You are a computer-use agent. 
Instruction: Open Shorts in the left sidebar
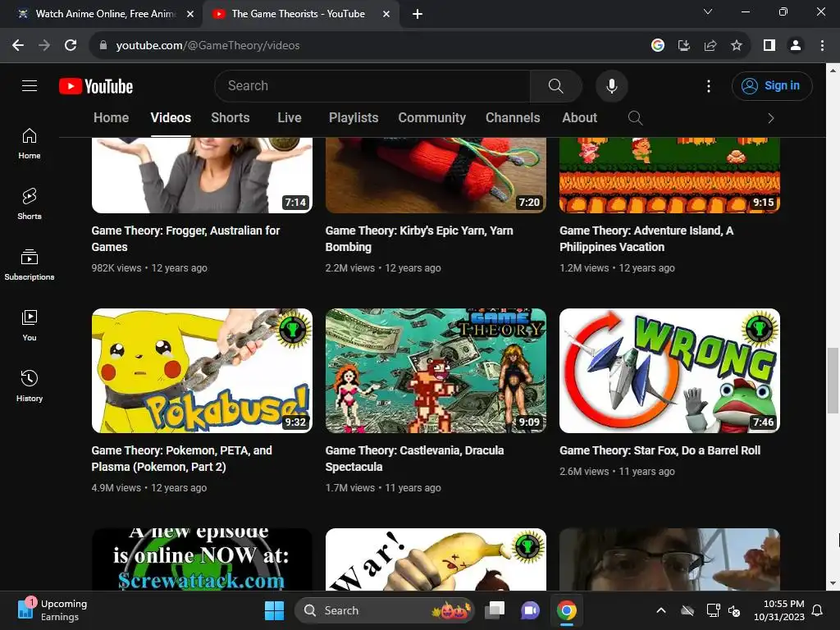(30, 204)
